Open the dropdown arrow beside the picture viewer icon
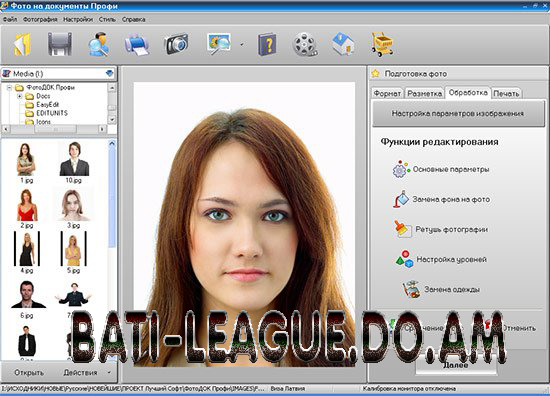 pyautogui.click(x=242, y=45)
